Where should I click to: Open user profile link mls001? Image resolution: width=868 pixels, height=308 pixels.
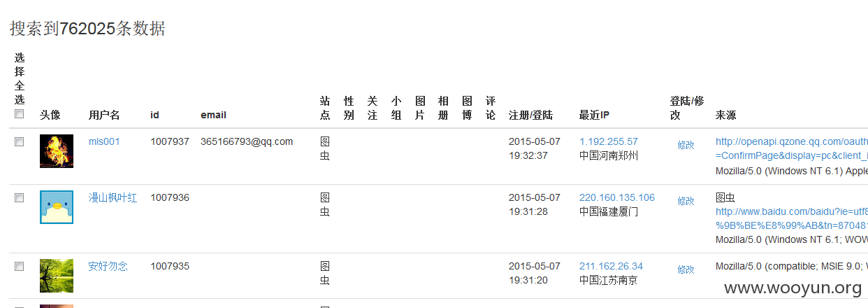coord(104,141)
